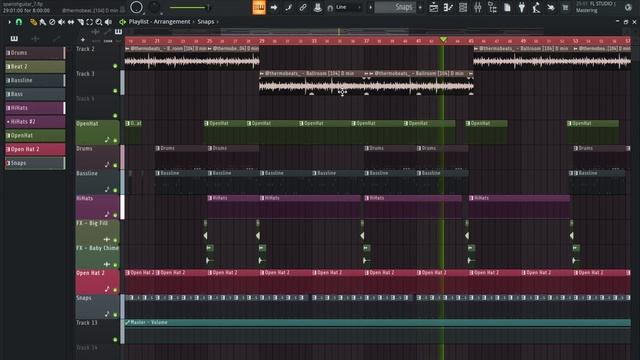Select the Bass pattern in picker
The image size is (640, 360).
pyautogui.click(x=35, y=94)
